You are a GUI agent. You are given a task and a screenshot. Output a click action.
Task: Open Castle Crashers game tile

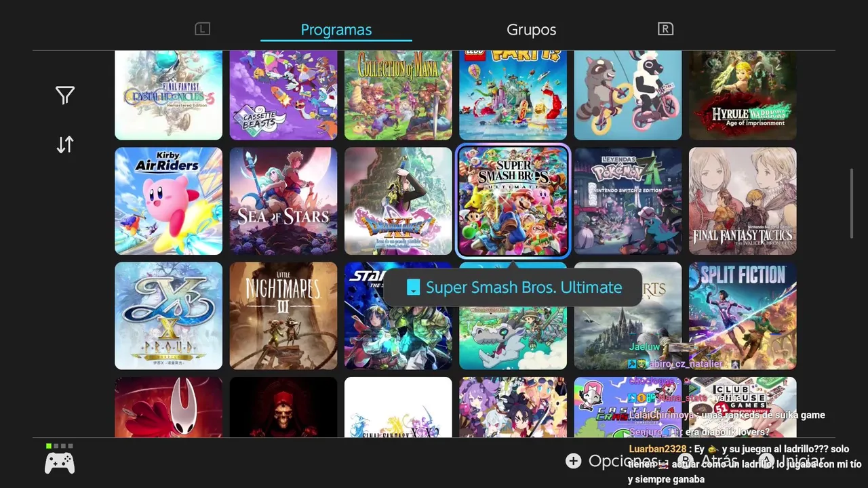pos(628,407)
